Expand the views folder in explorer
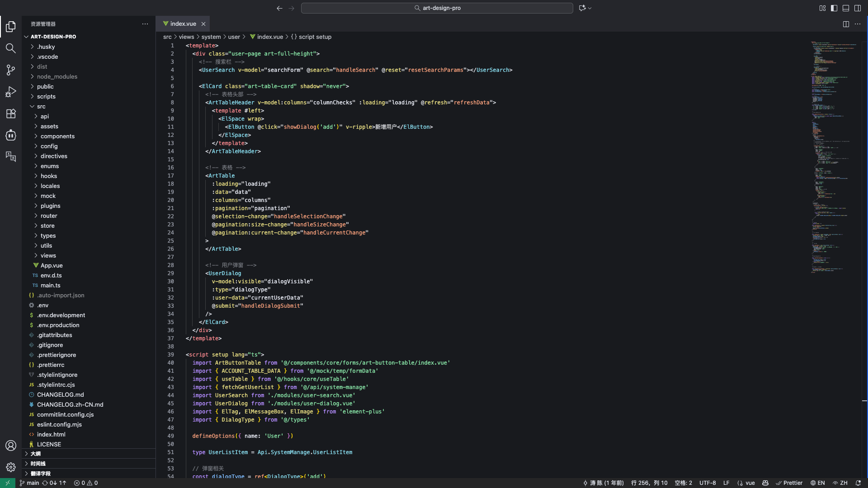 click(x=48, y=255)
